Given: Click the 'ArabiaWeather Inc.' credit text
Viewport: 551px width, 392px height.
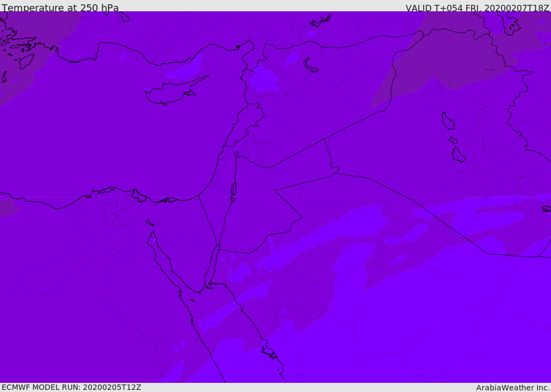Looking at the screenshot, I should coord(512,388).
